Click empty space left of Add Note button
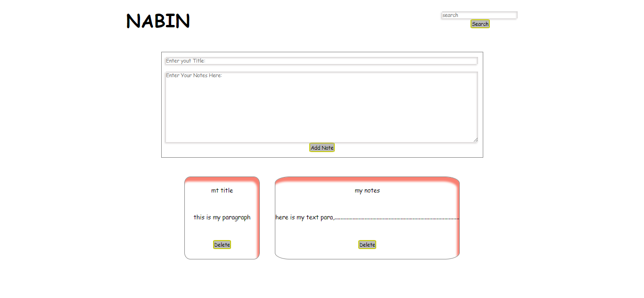Viewport: 644px width, 298px height. pos(236,148)
